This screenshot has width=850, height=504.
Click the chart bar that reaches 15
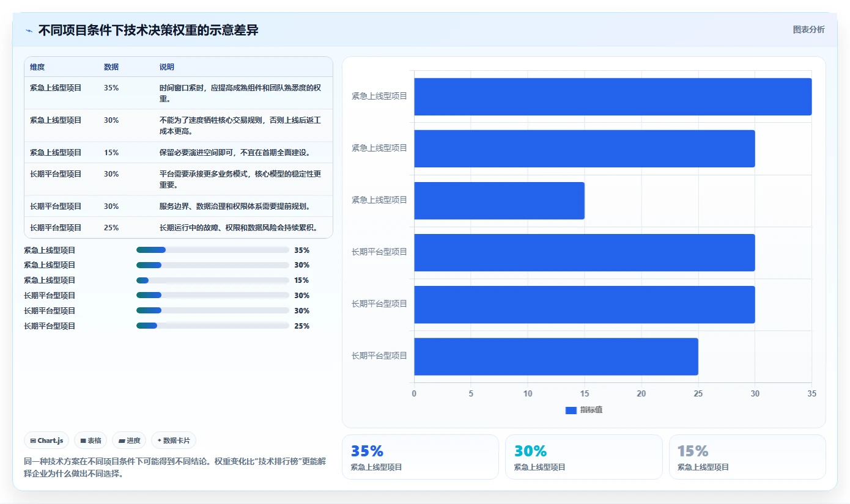pos(499,200)
